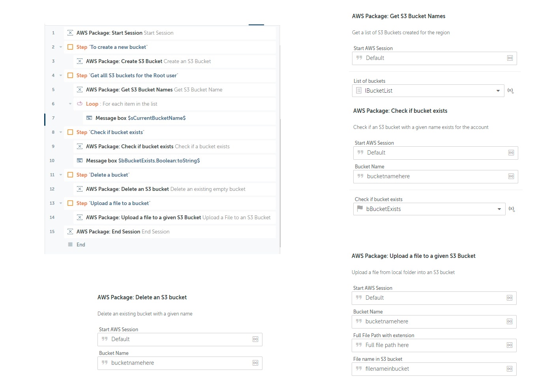The image size is (551, 392).
Task: Click the Message box icon on line 7
Action: pos(89,118)
